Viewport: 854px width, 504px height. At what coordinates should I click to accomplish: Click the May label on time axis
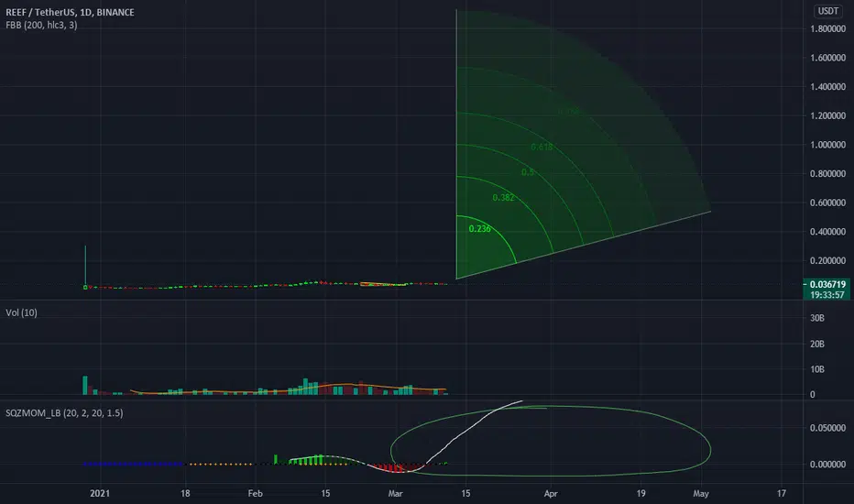[x=701, y=494]
